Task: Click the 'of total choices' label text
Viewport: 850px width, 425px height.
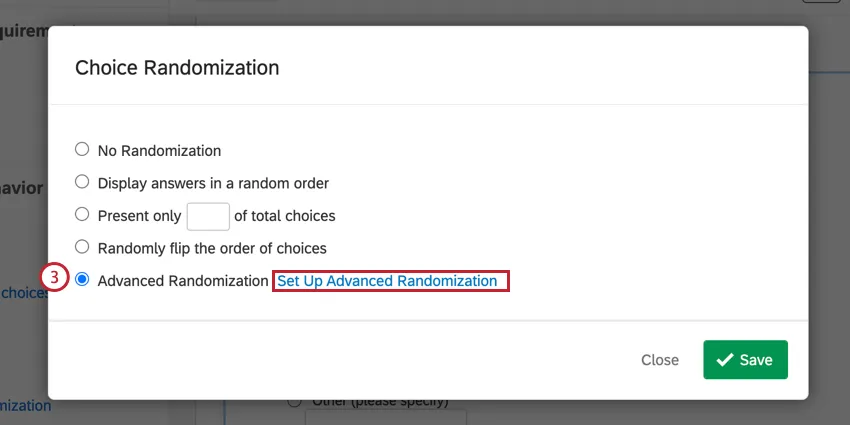Action: 285,216
